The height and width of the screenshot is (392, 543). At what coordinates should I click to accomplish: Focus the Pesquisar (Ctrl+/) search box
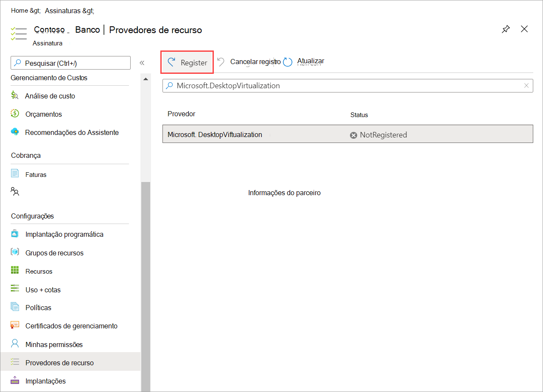70,63
